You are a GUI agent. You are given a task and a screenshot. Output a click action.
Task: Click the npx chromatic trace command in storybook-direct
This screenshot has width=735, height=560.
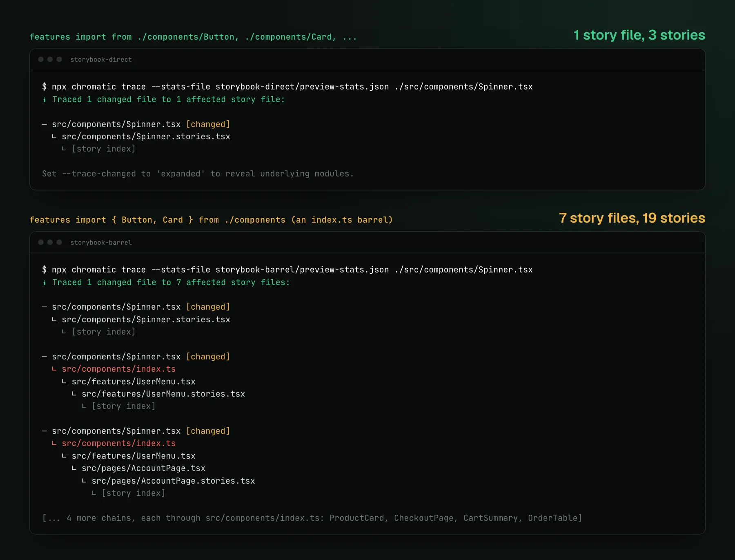287,87
